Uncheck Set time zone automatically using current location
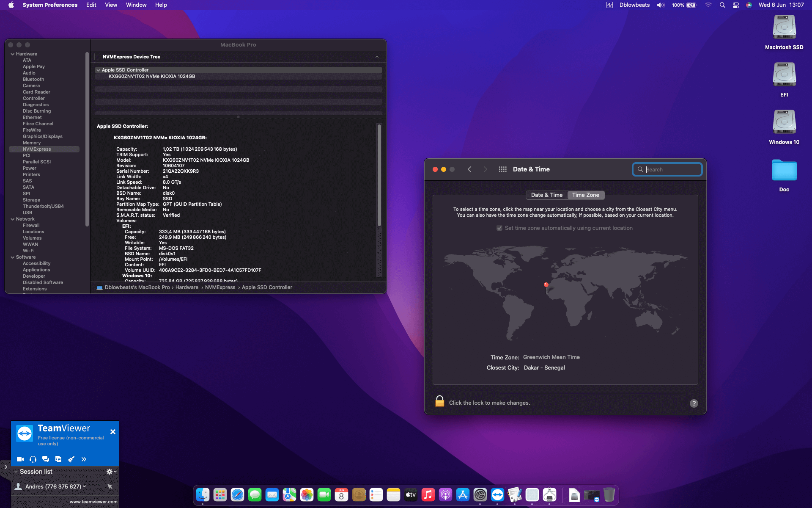812x508 pixels. pyautogui.click(x=499, y=228)
